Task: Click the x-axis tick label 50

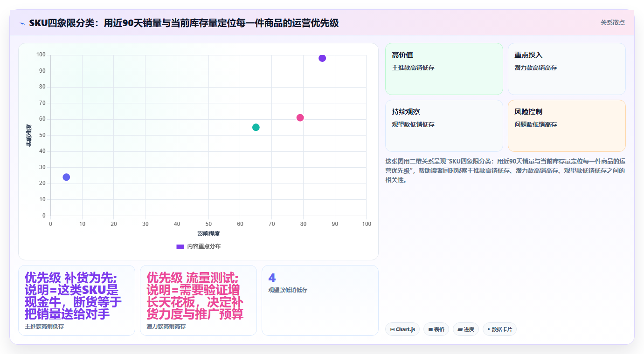Action: [208, 224]
